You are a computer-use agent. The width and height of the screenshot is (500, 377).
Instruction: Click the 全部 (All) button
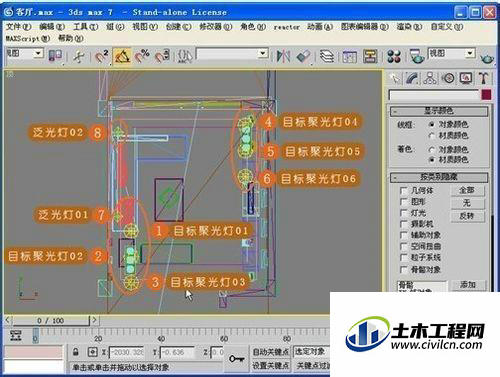[x=467, y=190]
